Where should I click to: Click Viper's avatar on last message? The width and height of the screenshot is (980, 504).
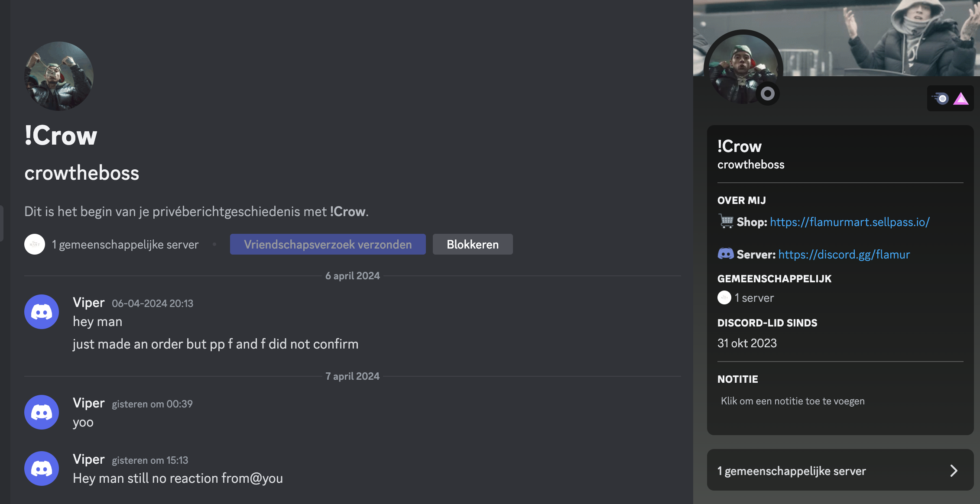point(42,468)
